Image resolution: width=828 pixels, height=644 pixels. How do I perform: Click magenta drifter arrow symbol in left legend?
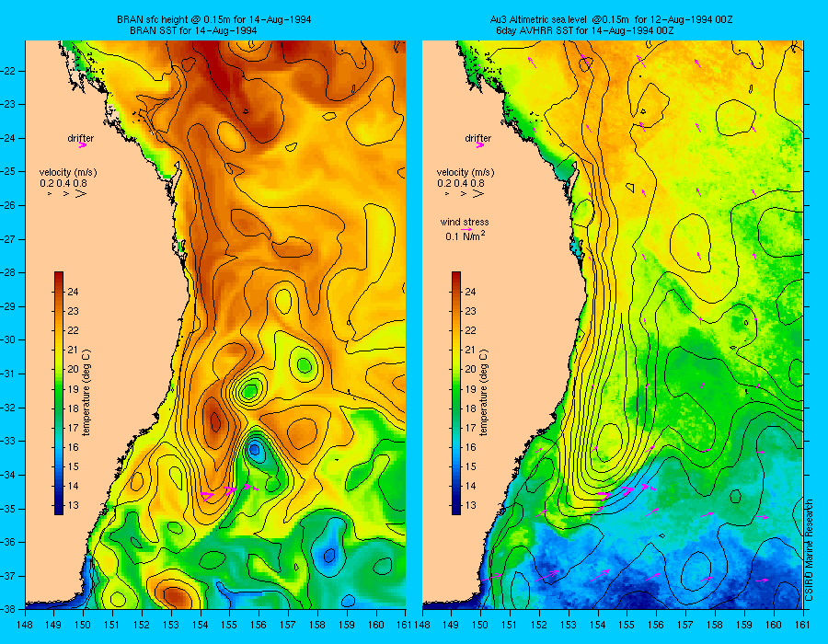(83, 145)
